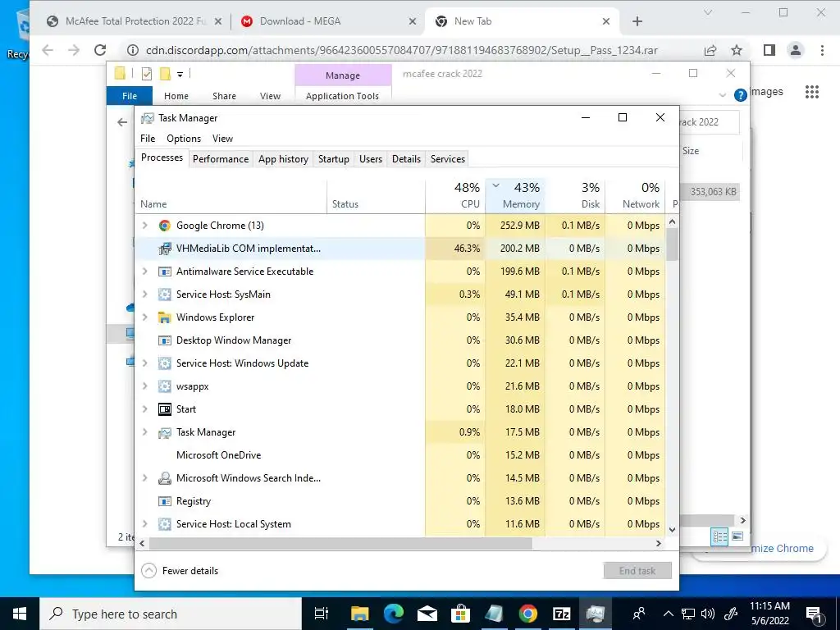Open the Task Manager File menu

click(148, 139)
